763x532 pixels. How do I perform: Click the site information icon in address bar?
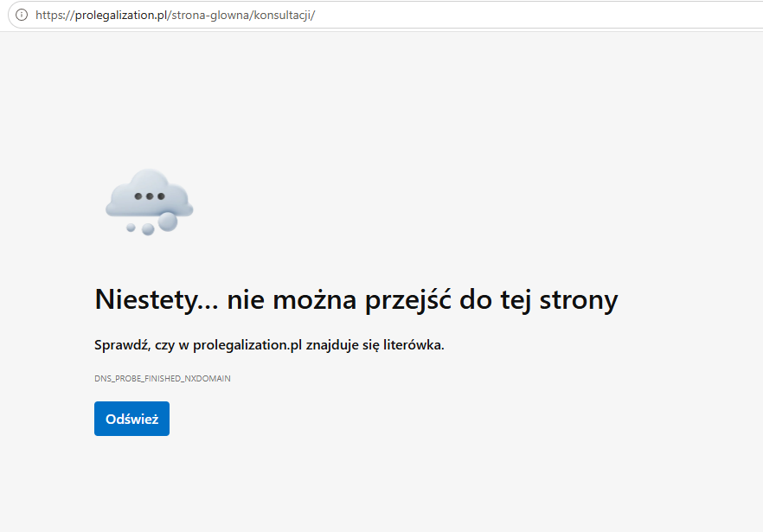coord(22,15)
